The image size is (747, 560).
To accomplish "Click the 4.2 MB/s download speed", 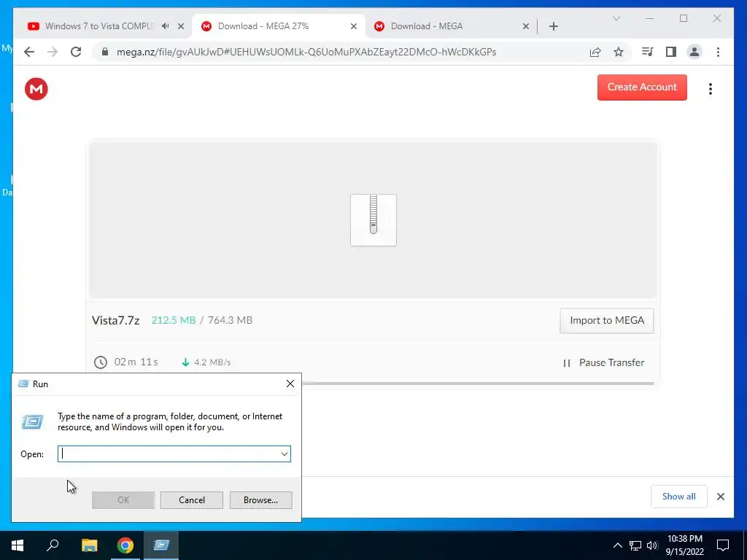I will point(212,362).
